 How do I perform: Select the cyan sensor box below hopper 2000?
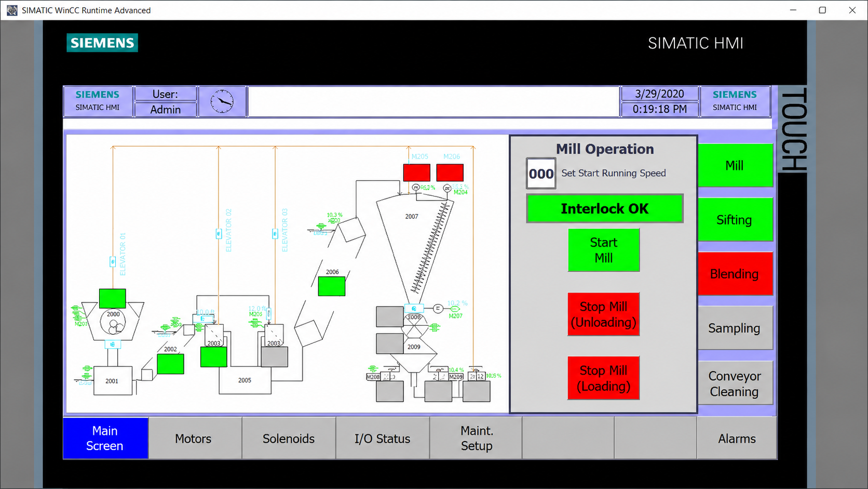coord(113,344)
